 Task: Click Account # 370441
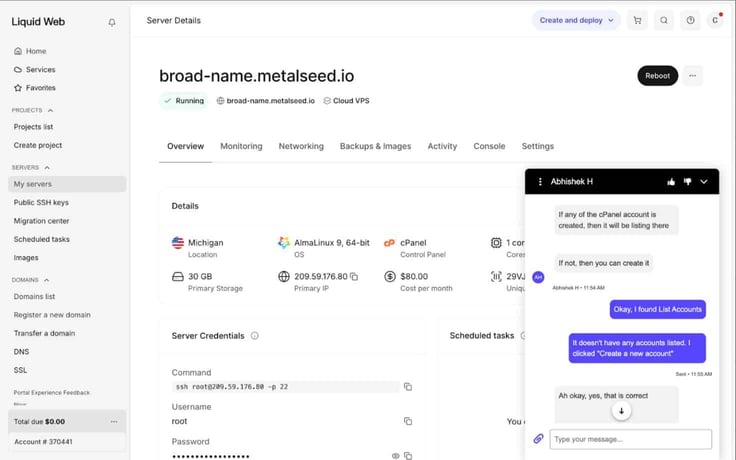[43, 442]
